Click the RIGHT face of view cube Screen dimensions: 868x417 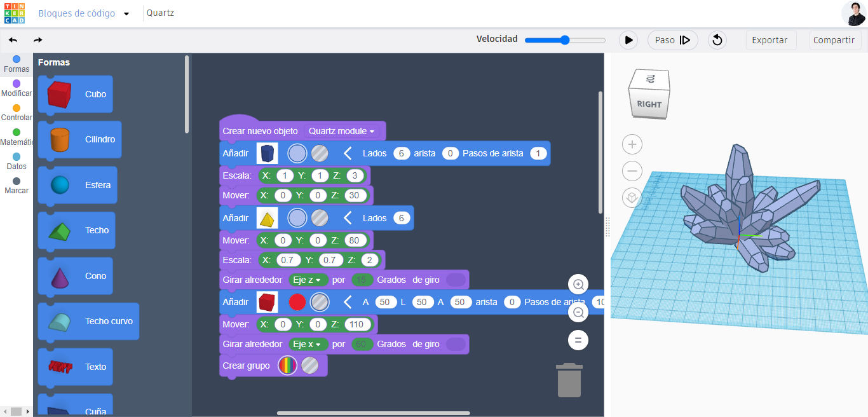pos(649,104)
